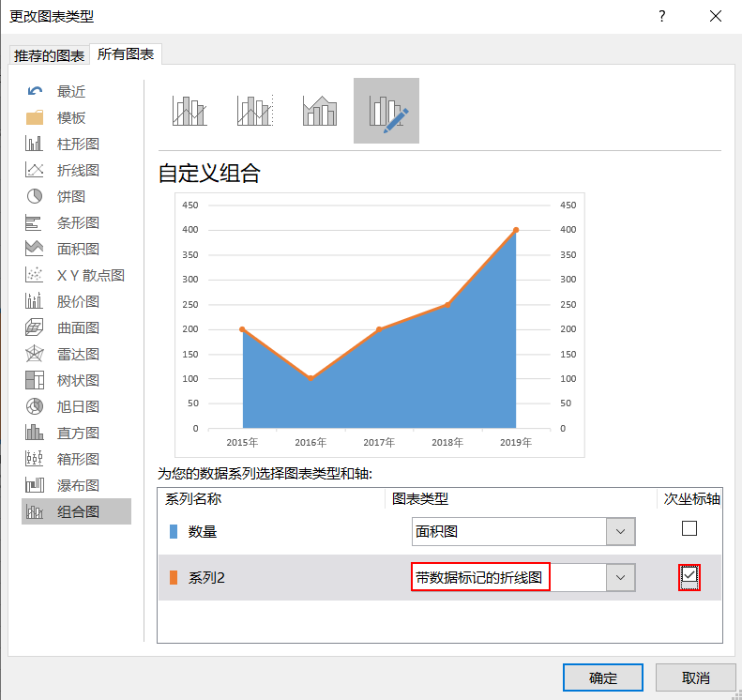Choose 折线图 line chart category

76,170
